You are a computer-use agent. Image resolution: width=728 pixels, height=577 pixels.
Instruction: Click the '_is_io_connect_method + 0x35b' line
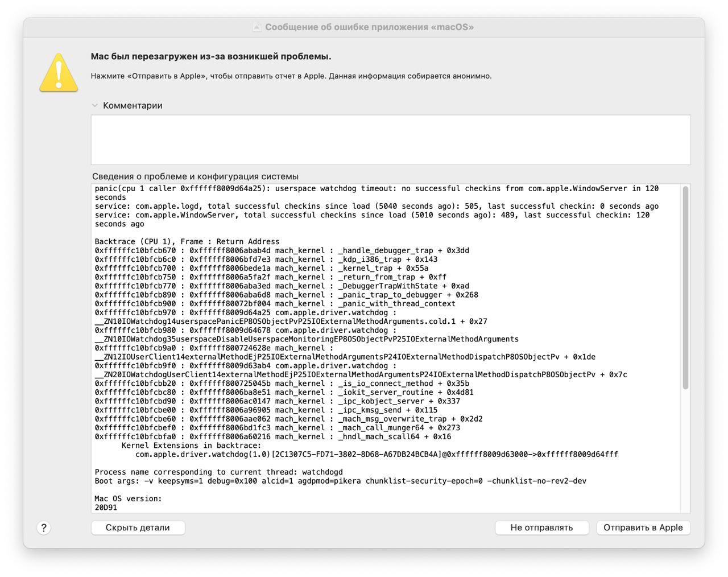click(x=282, y=384)
